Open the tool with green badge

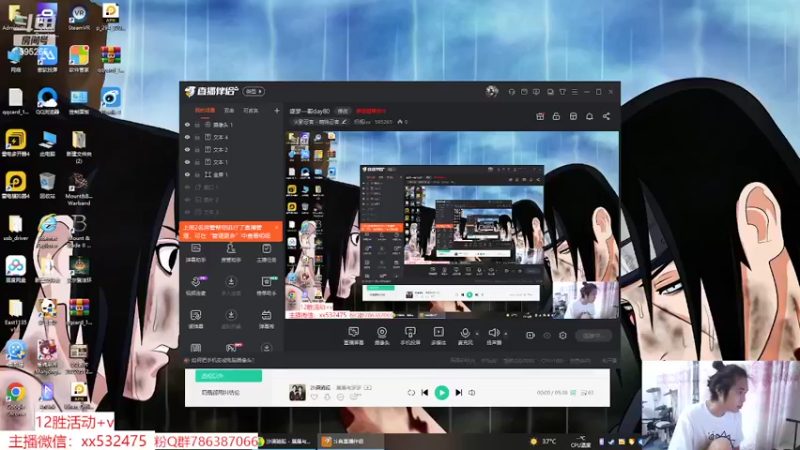tap(266, 286)
